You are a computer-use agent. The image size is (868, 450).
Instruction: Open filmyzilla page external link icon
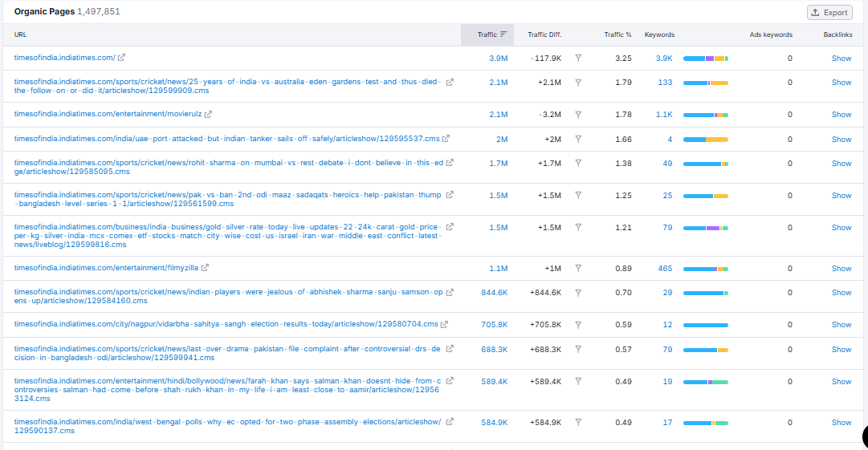tap(205, 268)
